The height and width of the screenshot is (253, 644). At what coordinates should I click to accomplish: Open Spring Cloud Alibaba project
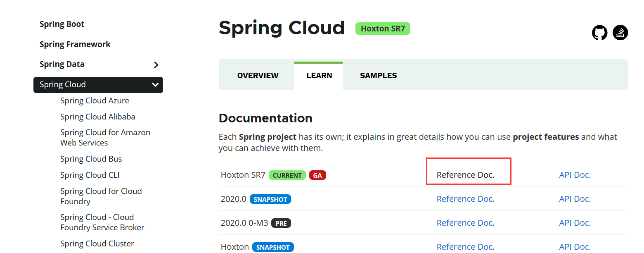click(98, 117)
